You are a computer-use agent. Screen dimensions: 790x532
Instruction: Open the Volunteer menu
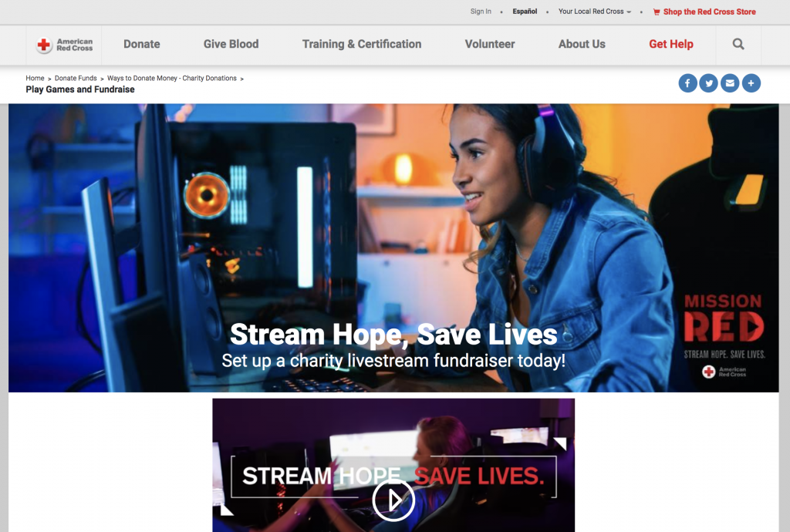pos(490,44)
